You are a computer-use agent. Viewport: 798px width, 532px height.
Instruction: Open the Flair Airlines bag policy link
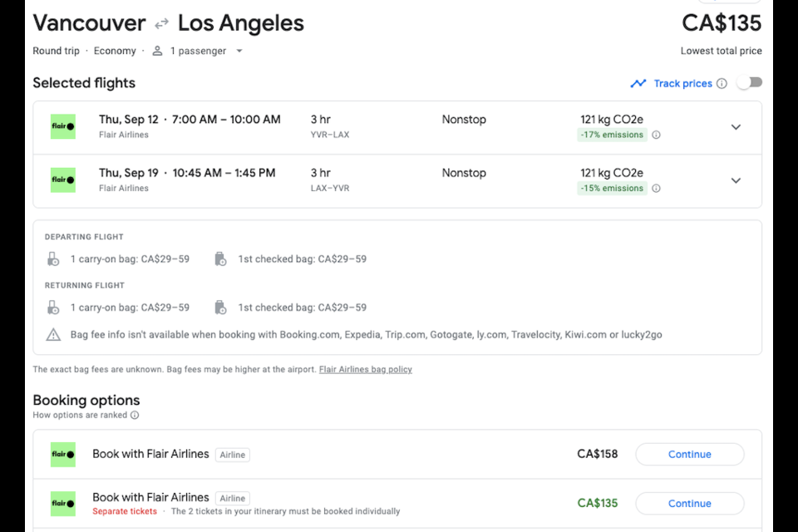pyautogui.click(x=366, y=370)
